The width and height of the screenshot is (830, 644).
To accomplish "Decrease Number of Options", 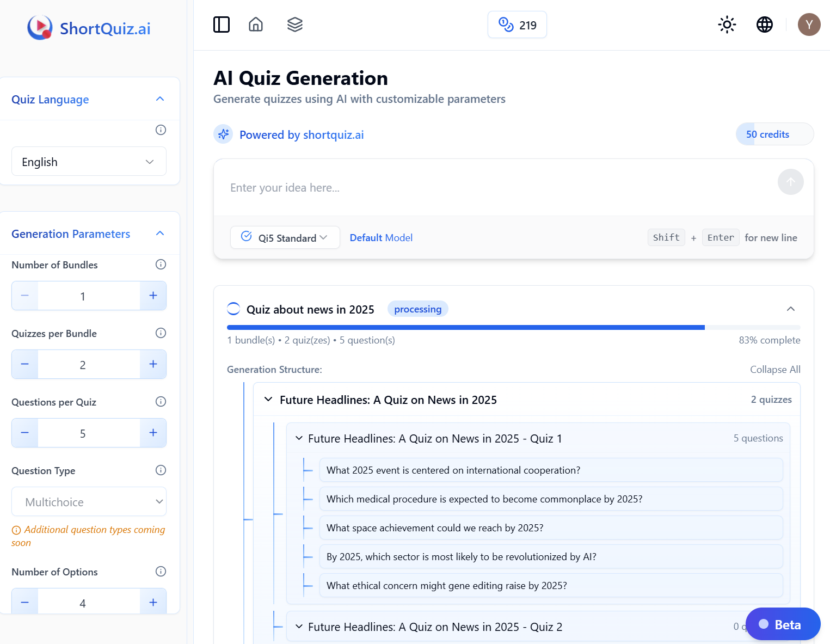I will click(25, 602).
